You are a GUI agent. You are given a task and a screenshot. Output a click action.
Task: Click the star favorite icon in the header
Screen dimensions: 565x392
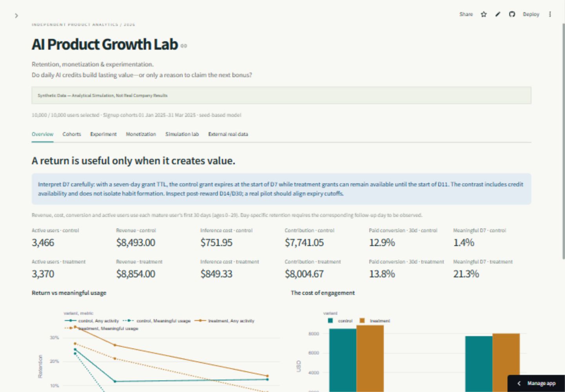pos(484,14)
